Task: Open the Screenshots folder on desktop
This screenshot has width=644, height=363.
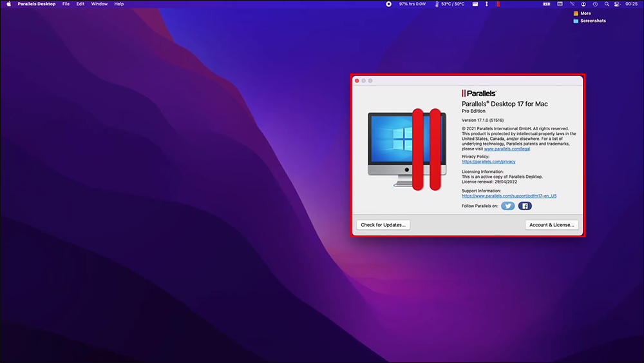Action: coord(589,21)
